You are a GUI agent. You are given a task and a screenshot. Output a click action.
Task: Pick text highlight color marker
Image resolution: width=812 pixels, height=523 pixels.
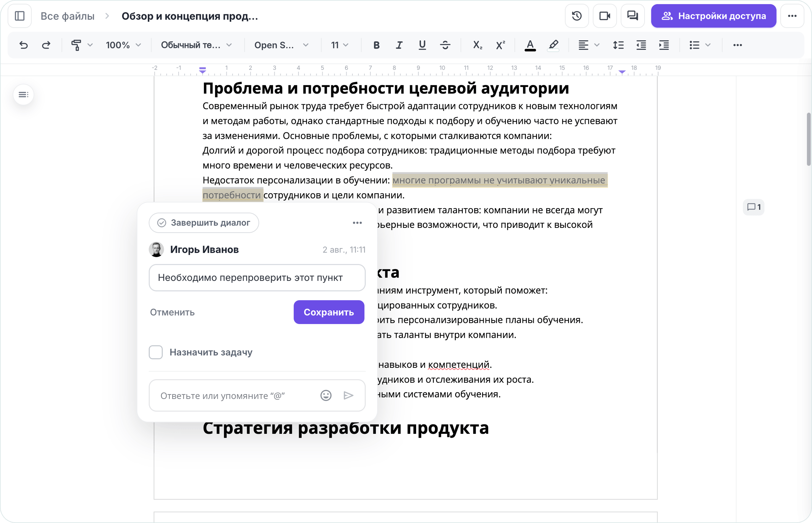click(x=553, y=45)
